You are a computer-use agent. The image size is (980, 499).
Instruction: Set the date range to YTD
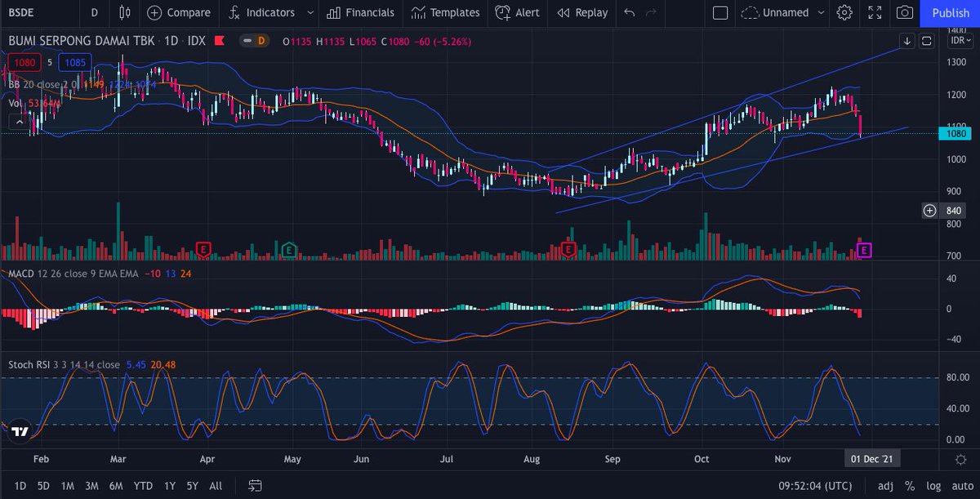pos(143,486)
